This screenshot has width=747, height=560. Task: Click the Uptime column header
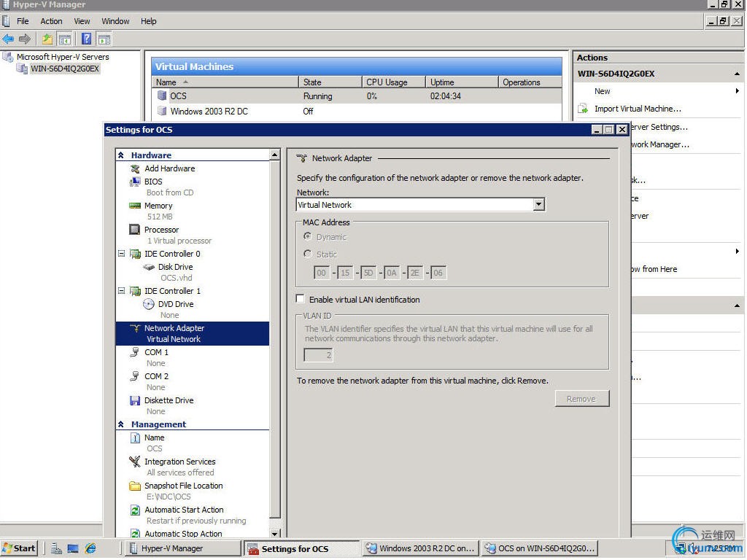pos(462,82)
